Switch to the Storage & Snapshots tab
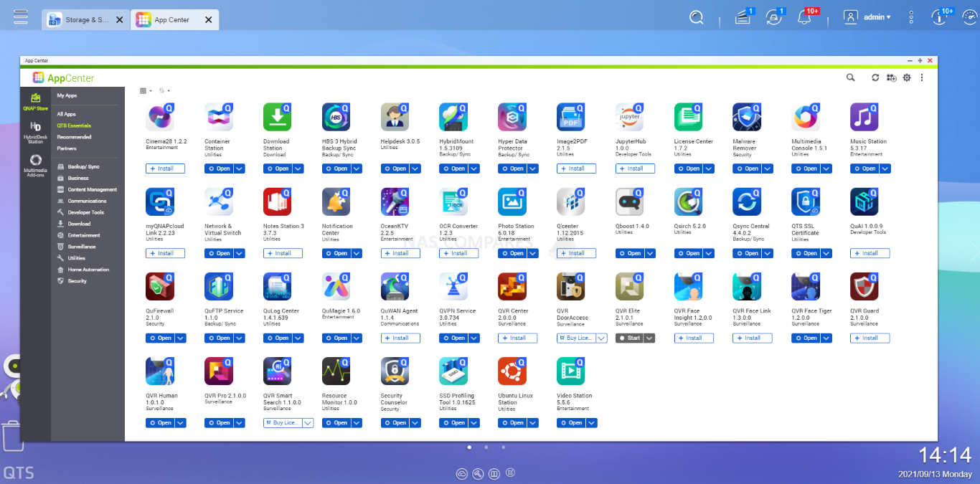The width and height of the screenshot is (980, 484). [86, 19]
